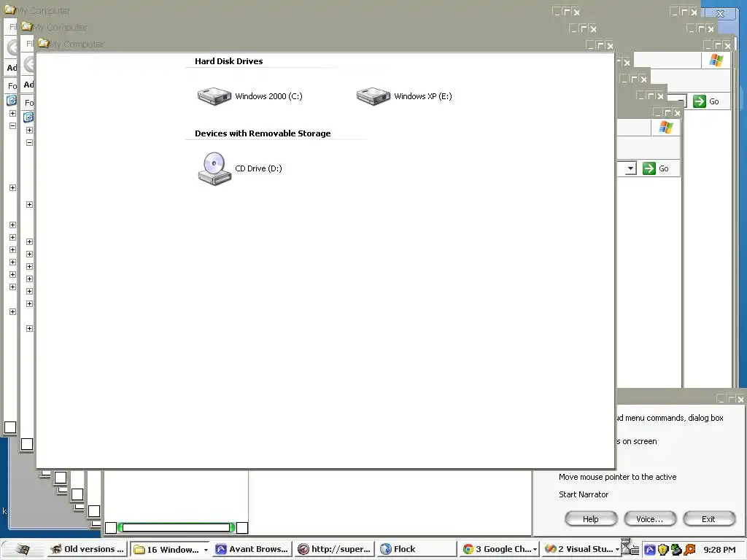Screen dimensions: 747x560
Task: Click 'menu commands, dialog box' text in Narrator
Action: click(674, 418)
